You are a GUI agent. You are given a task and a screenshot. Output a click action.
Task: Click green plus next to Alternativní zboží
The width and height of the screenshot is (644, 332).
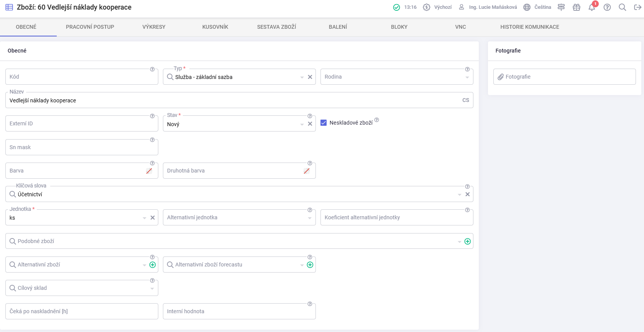pos(153,265)
